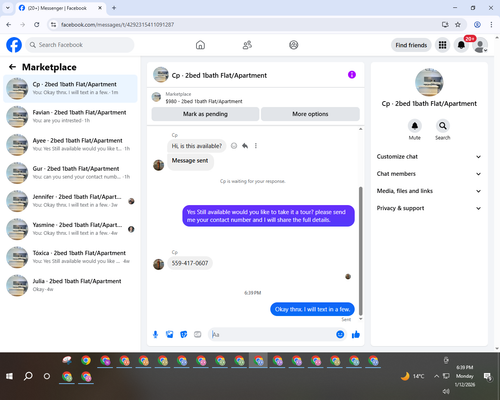The image size is (500, 400).
Task: Click the chat scrollbar thumb
Action: click(x=360, y=251)
